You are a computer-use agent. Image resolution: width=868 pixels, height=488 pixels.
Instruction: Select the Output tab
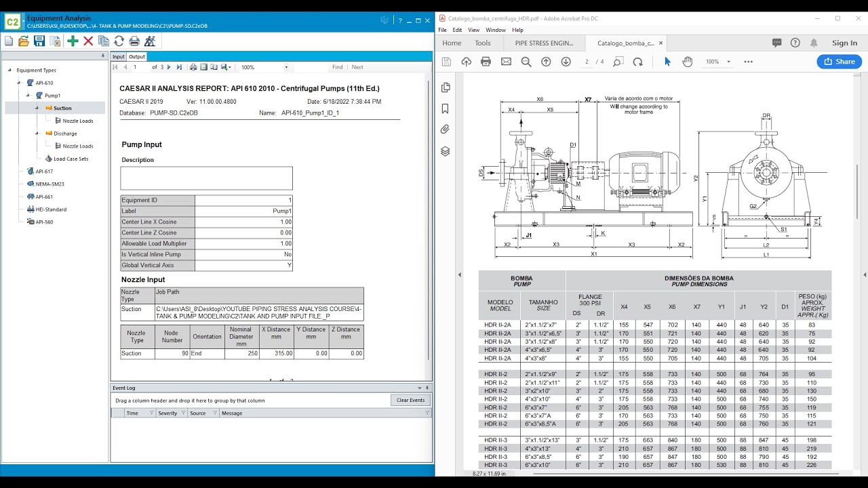[137, 57]
